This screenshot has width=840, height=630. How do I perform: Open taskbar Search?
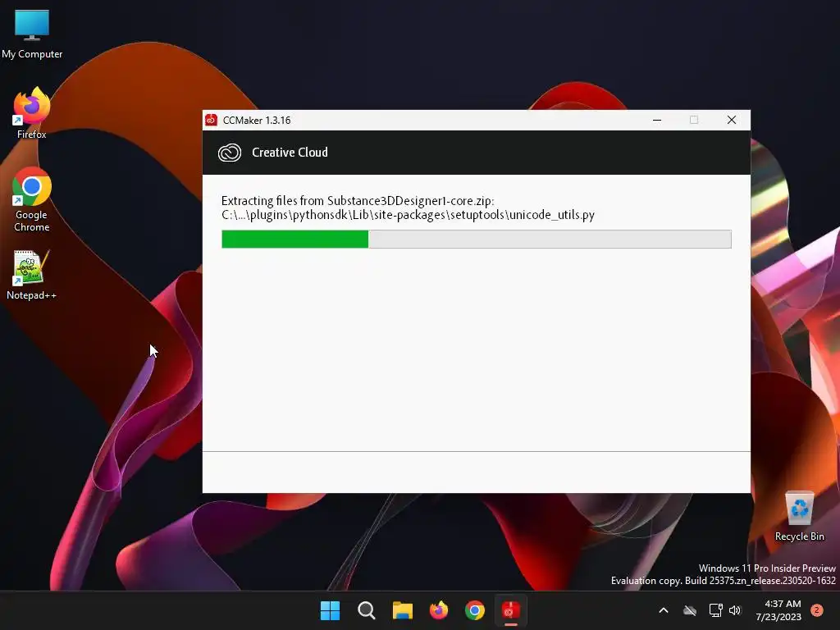click(367, 610)
